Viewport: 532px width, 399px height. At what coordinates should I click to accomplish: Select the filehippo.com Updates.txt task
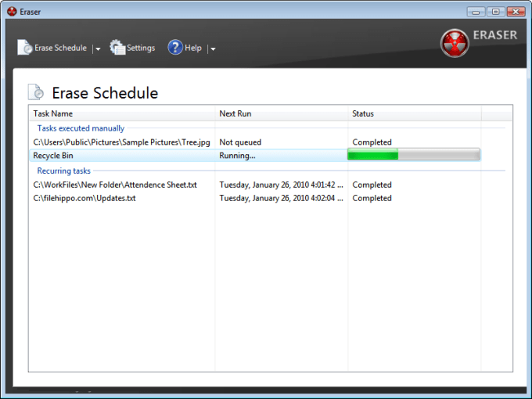point(255,198)
